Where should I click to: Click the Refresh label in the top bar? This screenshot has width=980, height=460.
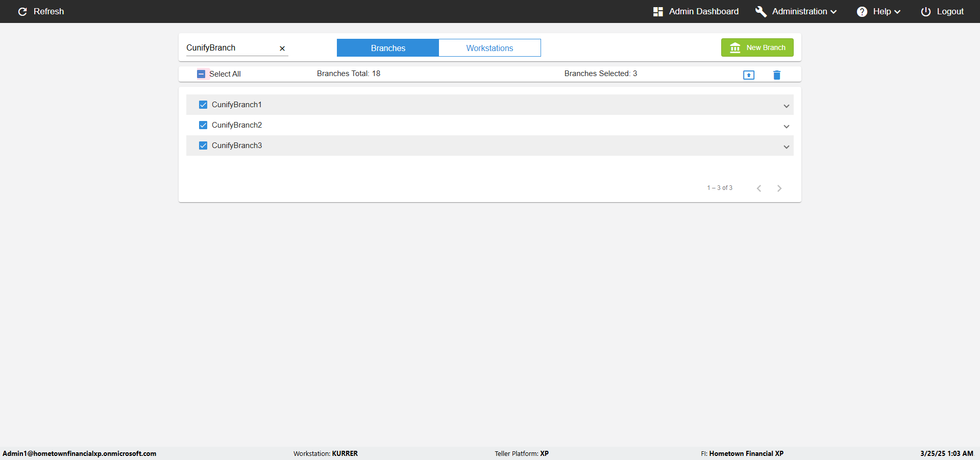[49, 11]
